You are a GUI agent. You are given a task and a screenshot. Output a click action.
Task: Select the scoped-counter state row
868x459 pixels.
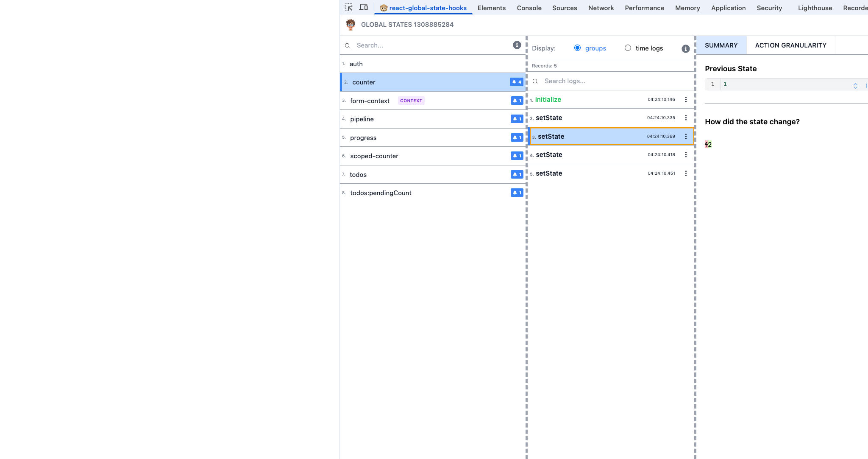(433, 156)
